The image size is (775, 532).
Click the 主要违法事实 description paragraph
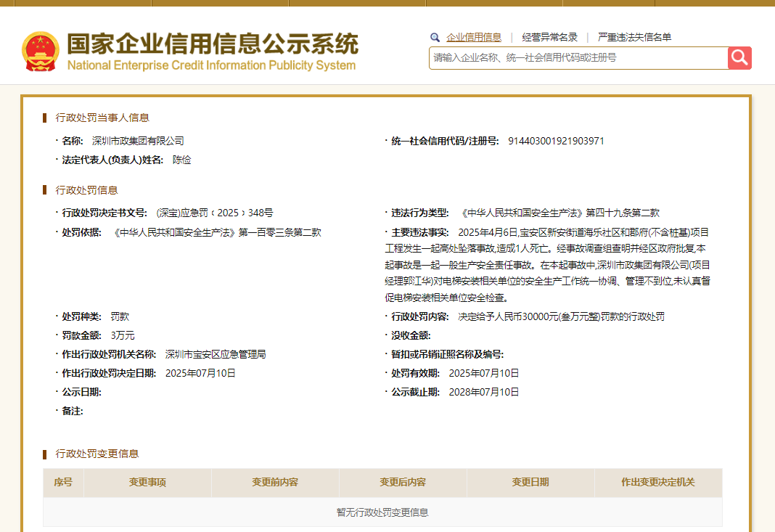point(548,264)
